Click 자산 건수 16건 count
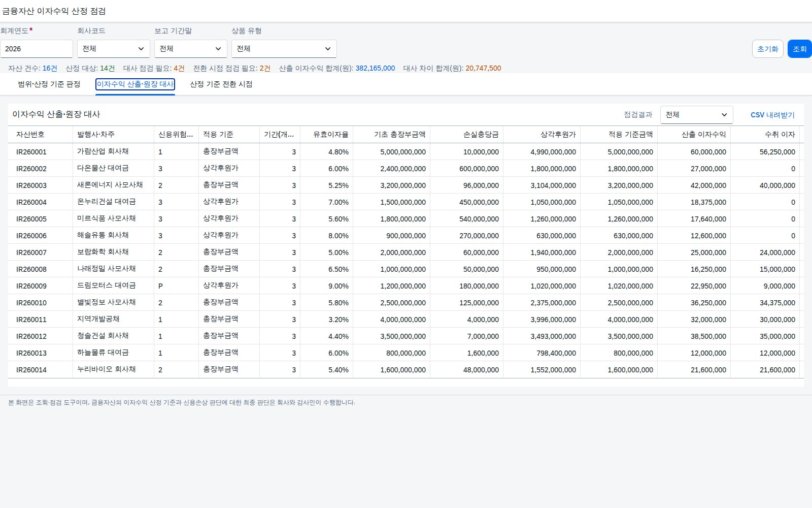This screenshot has height=508, width=812. 50,68
